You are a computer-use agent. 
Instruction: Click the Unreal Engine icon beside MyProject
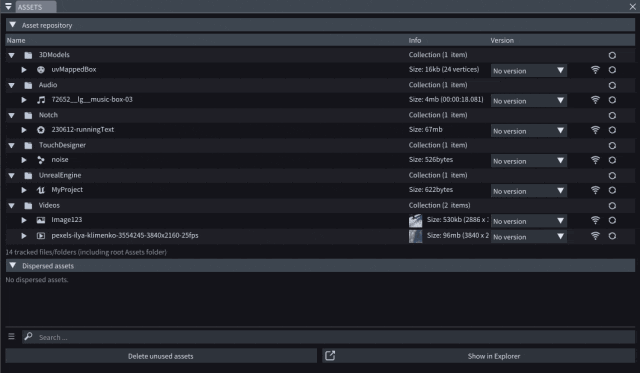pyautogui.click(x=41, y=190)
